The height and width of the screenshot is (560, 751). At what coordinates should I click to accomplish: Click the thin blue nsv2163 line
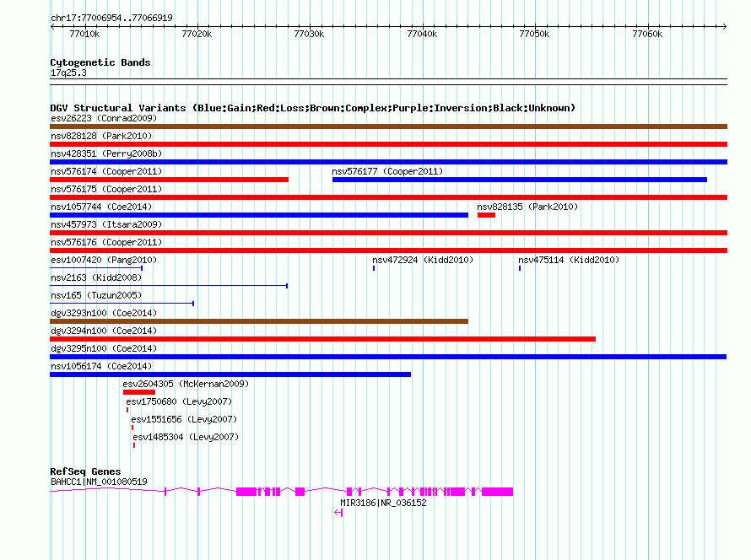click(x=169, y=286)
